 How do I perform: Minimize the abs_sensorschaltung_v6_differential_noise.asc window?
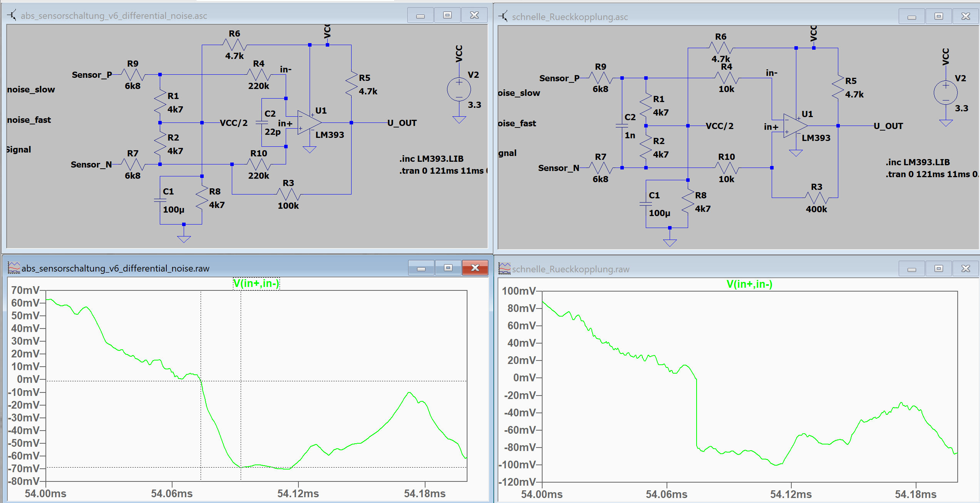[420, 15]
